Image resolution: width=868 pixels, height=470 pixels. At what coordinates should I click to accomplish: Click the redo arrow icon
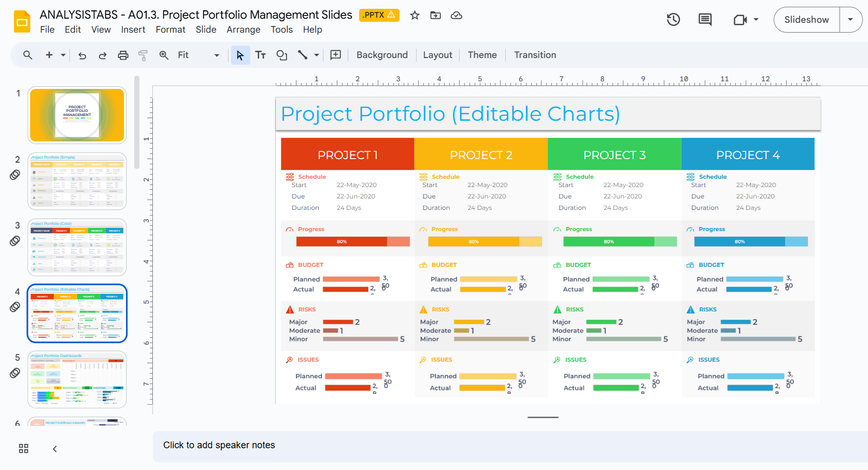click(x=103, y=55)
